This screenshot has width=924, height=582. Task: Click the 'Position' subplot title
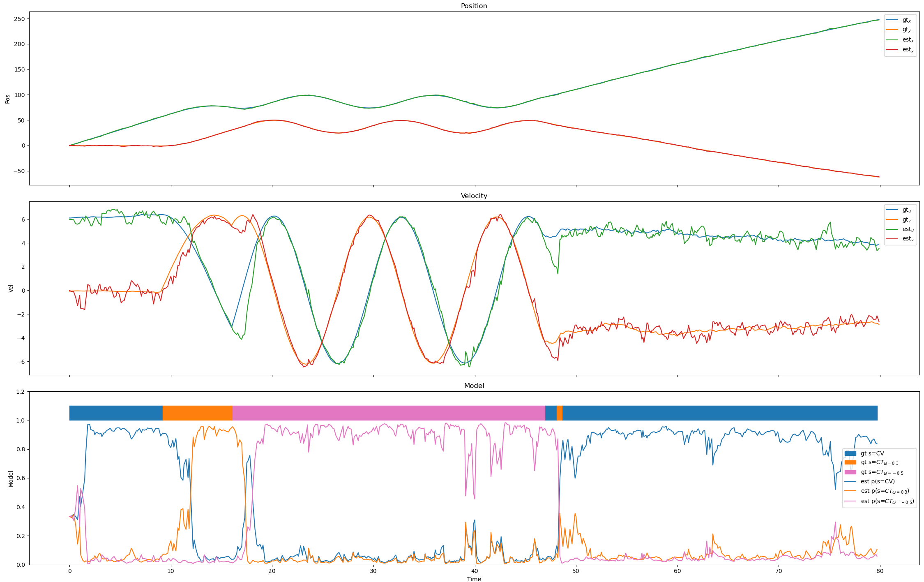(x=474, y=6)
